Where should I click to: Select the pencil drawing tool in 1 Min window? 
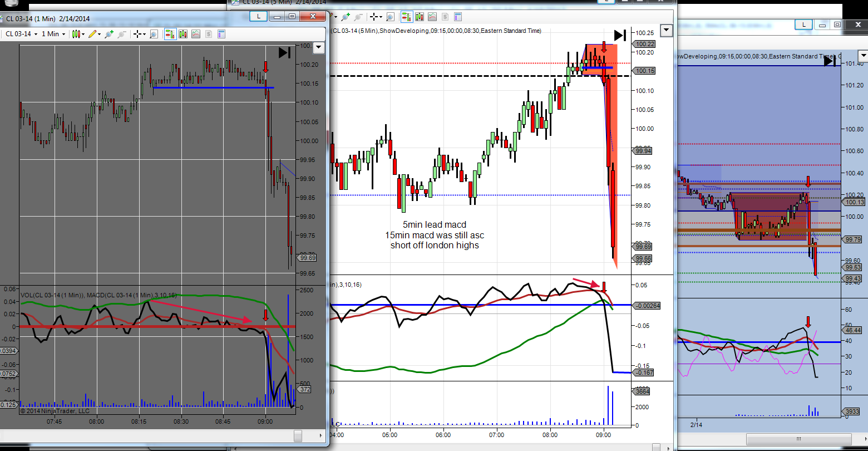click(92, 34)
